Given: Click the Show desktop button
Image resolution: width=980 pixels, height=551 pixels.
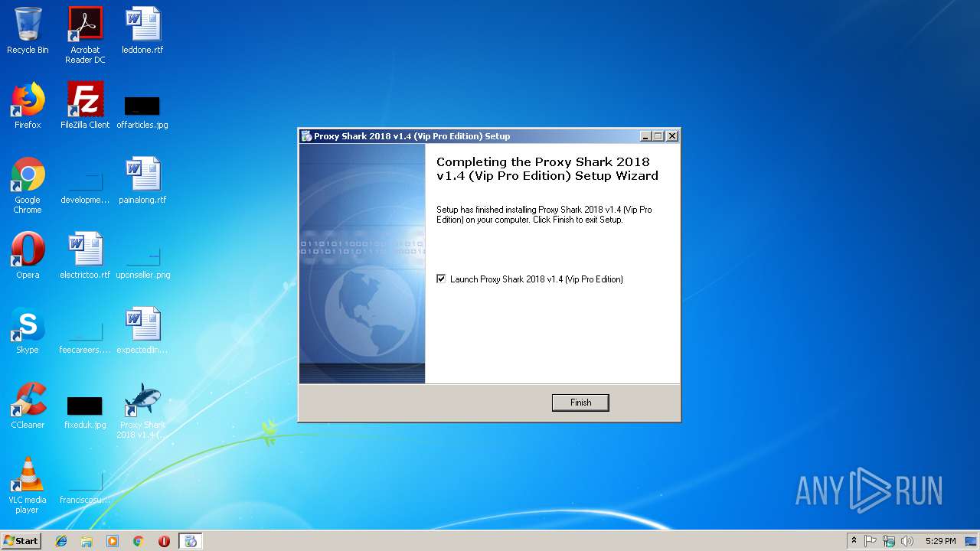Looking at the screenshot, I should pyautogui.click(x=972, y=541).
